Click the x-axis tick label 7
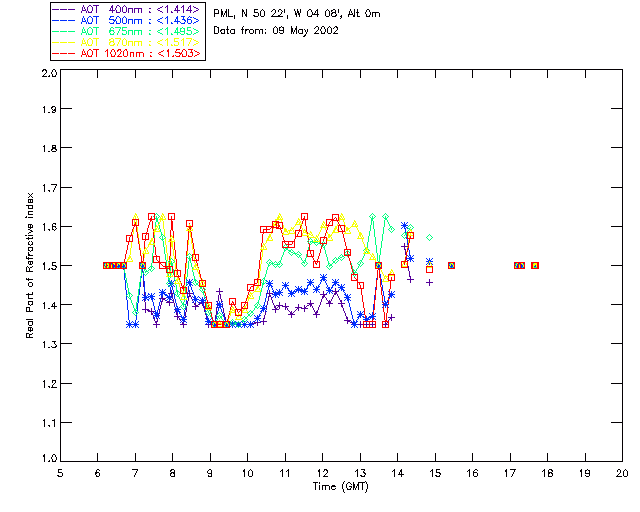 (x=135, y=473)
